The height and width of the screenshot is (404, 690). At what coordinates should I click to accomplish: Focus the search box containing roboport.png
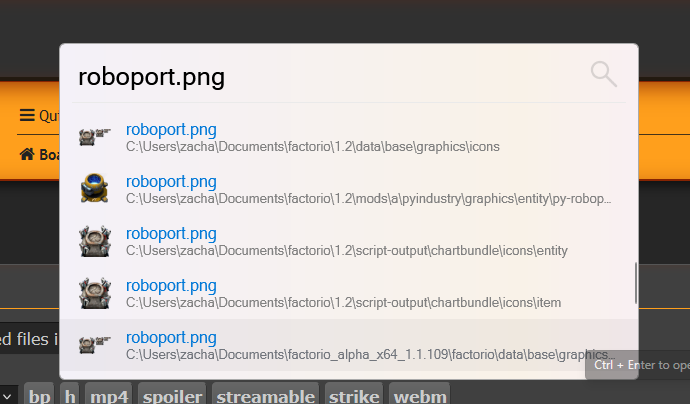pos(320,76)
